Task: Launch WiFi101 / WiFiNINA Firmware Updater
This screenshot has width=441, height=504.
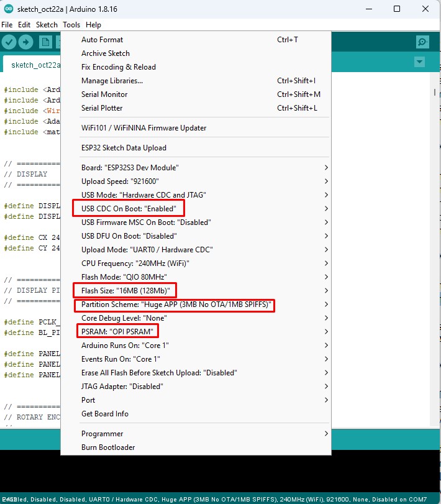Action: pyautogui.click(x=196, y=128)
